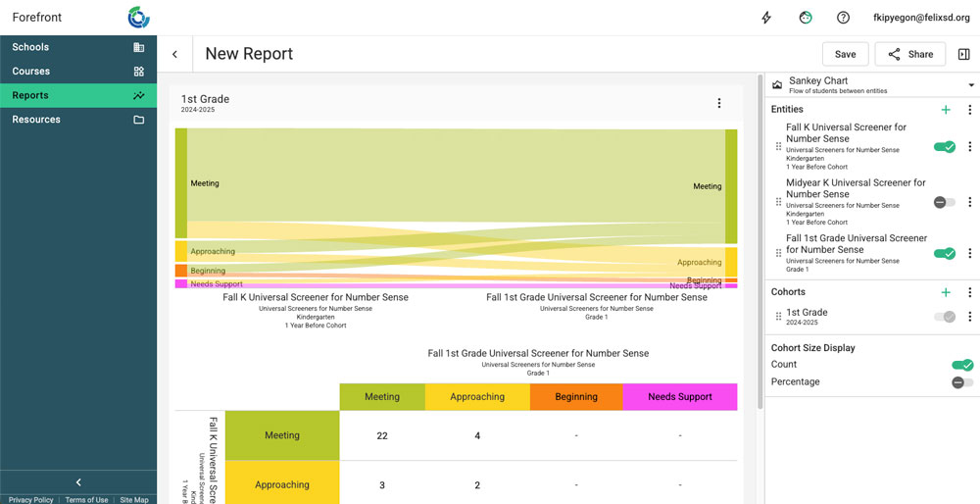The image size is (980, 504).
Task: Open Entities section three-dot menu
Action: point(969,110)
